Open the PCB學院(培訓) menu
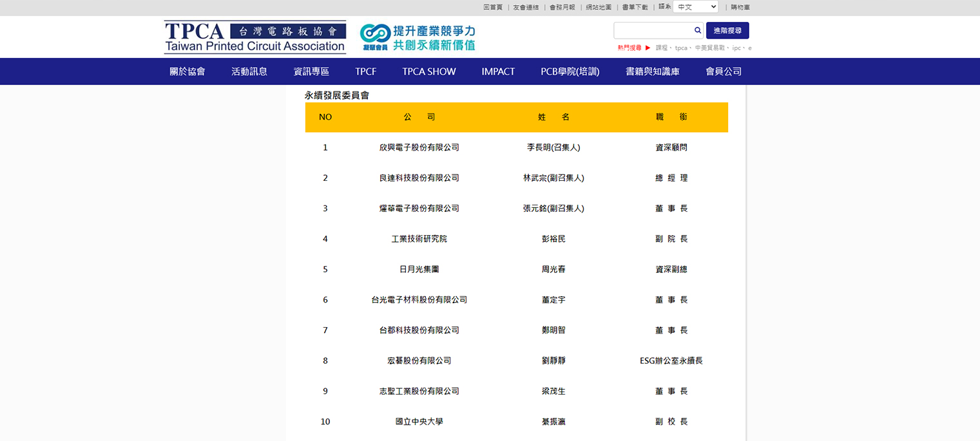Image resolution: width=980 pixels, height=441 pixels. coord(570,71)
